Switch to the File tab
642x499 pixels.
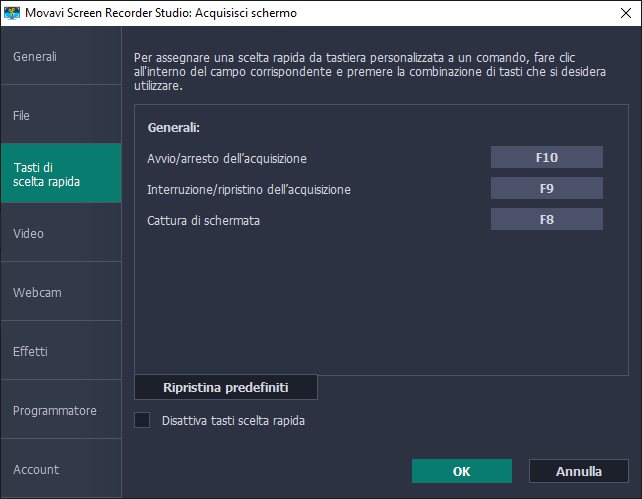(60, 116)
